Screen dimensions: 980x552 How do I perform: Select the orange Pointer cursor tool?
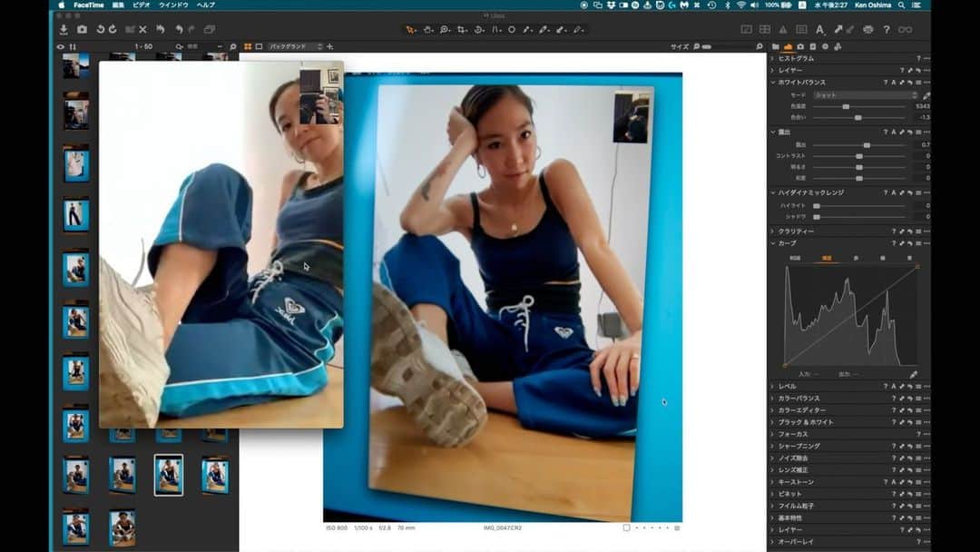click(x=411, y=29)
